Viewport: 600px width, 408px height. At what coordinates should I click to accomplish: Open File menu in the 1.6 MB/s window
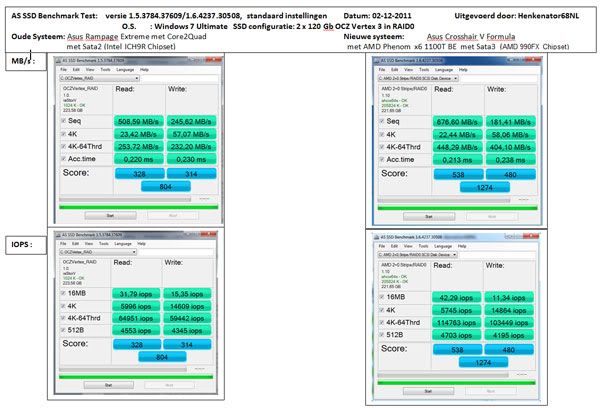pos(382,70)
